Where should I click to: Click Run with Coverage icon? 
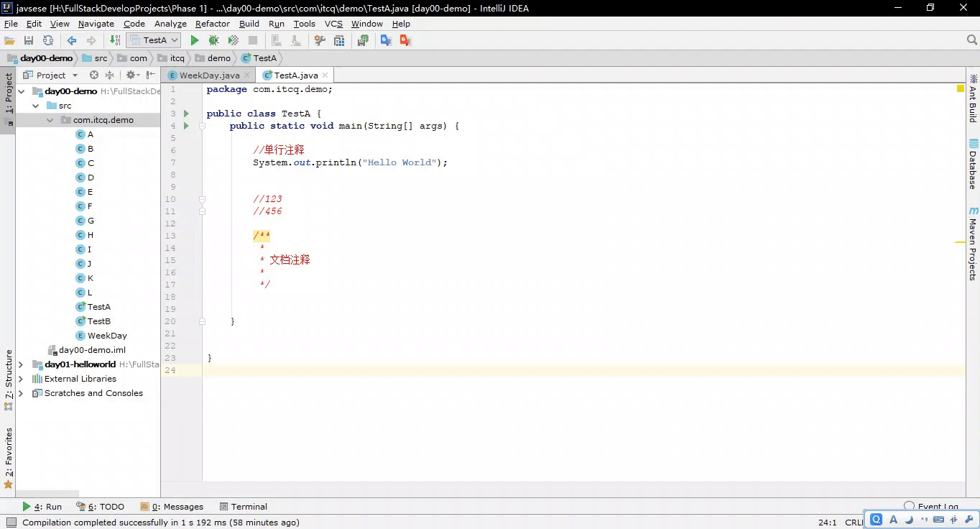(x=233, y=41)
